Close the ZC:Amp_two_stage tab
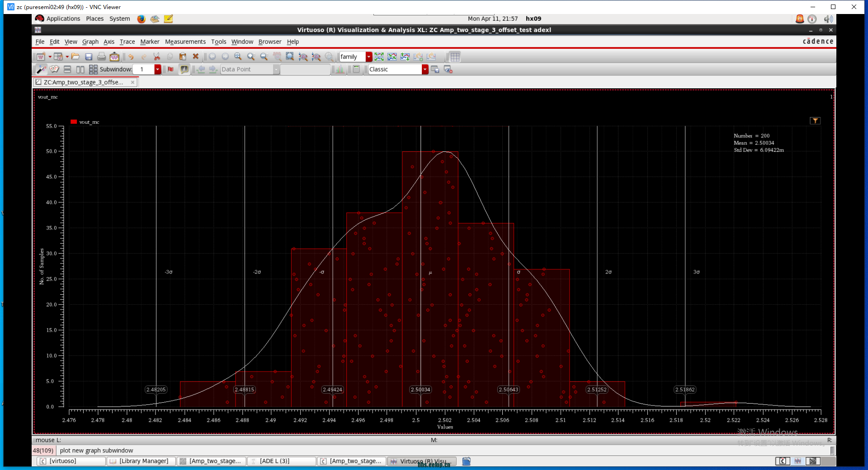The height and width of the screenshot is (470, 868). [x=132, y=82]
